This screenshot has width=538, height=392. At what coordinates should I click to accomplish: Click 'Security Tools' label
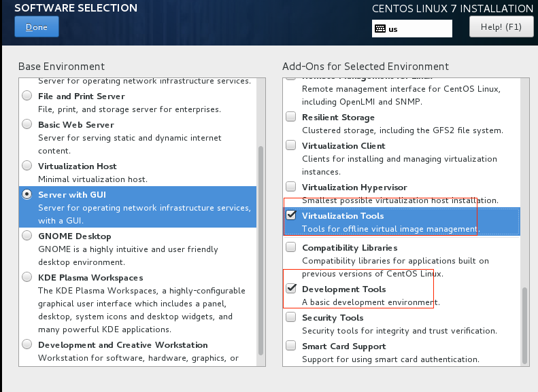pos(333,318)
